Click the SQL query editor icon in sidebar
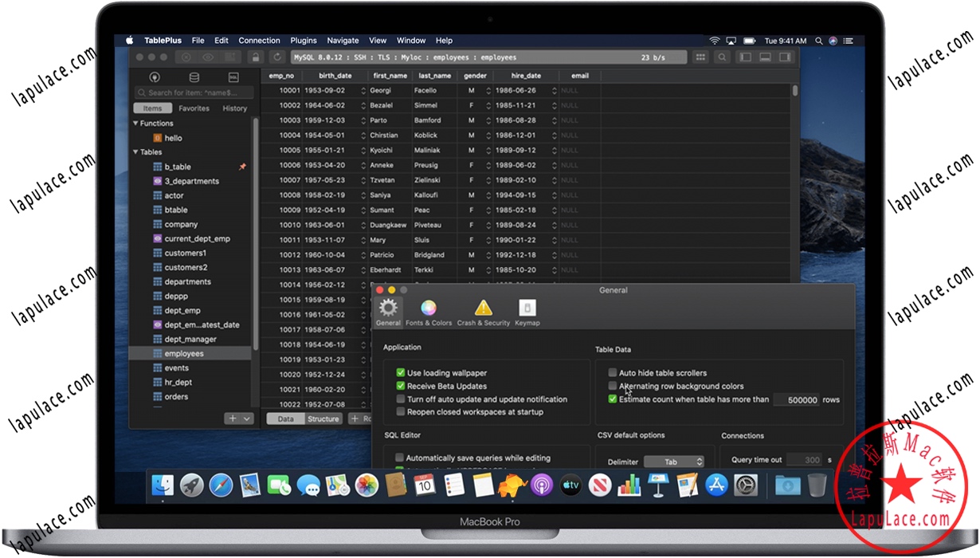 233,77
